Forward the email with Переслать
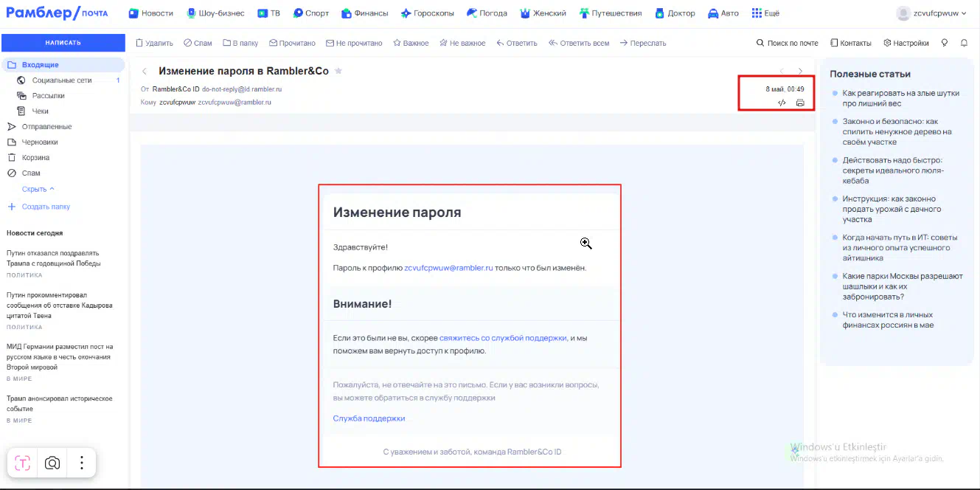The width and height of the screenshot is (980, 490). tap(643, 43)
